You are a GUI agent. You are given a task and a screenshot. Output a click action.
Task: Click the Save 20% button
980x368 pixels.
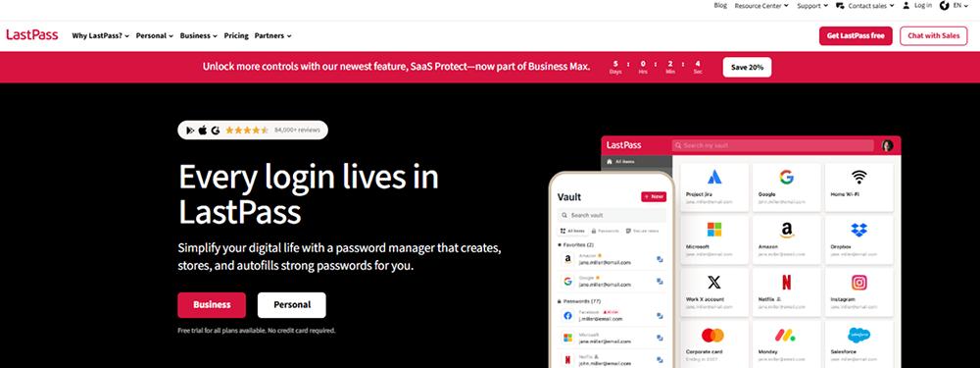coord(747,67)
